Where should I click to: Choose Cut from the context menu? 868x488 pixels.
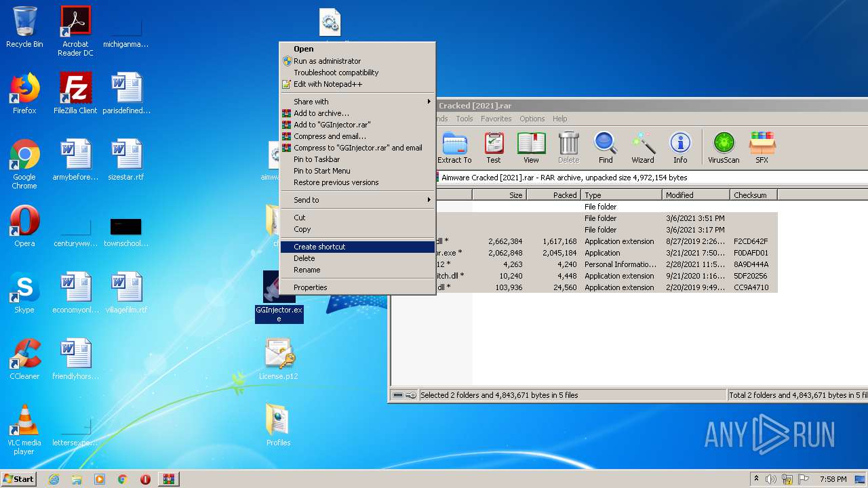[x=357, y=218]
